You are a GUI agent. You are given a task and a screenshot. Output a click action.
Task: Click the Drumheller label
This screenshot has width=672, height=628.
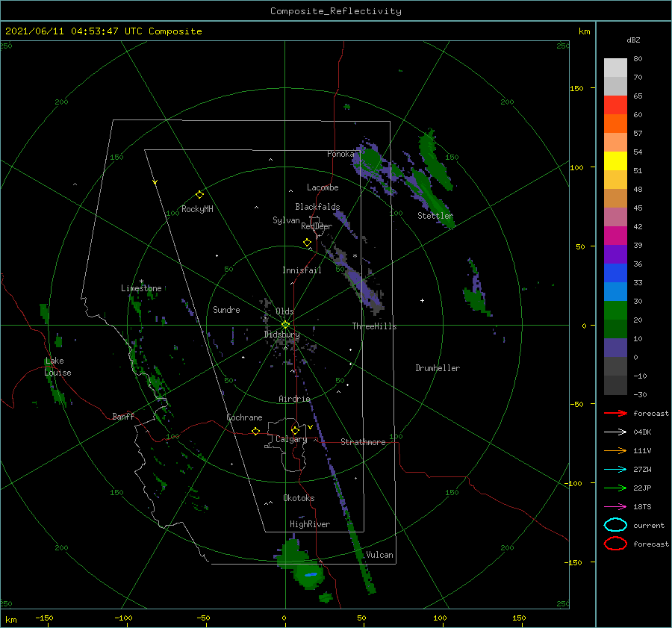(438, 368)
